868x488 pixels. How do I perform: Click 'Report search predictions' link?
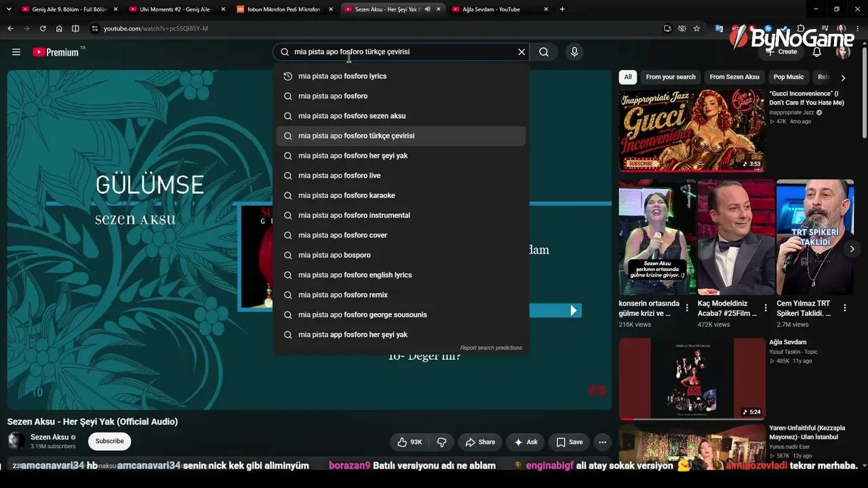491,348
